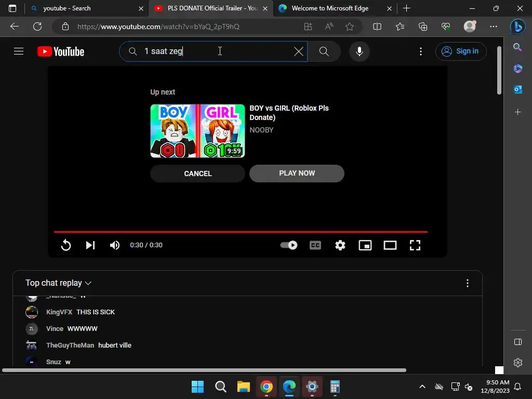This screenshot has width=532, height=399.
Task: Toggle autoplay switch
Action: (289, 245)
